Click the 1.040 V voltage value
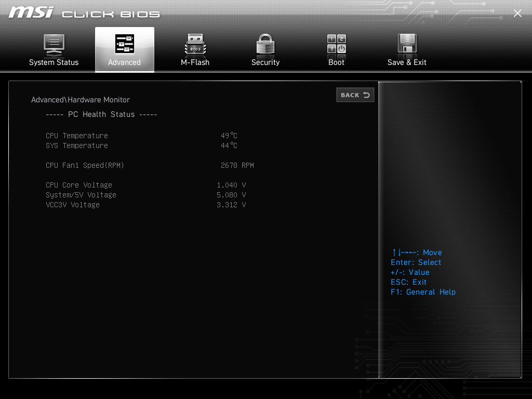 (231, 185)
